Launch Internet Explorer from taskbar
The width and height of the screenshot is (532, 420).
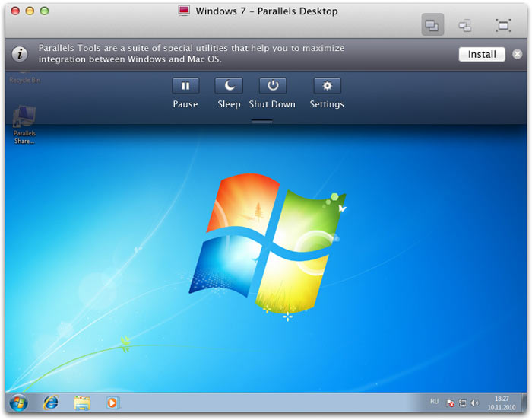pyautogui.click(x=51, y=402)
